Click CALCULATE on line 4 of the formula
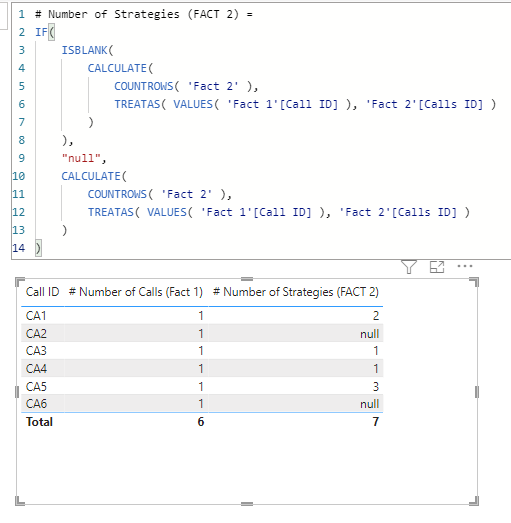This screenshot has width=511, height=523. click(x=117, y=68)
